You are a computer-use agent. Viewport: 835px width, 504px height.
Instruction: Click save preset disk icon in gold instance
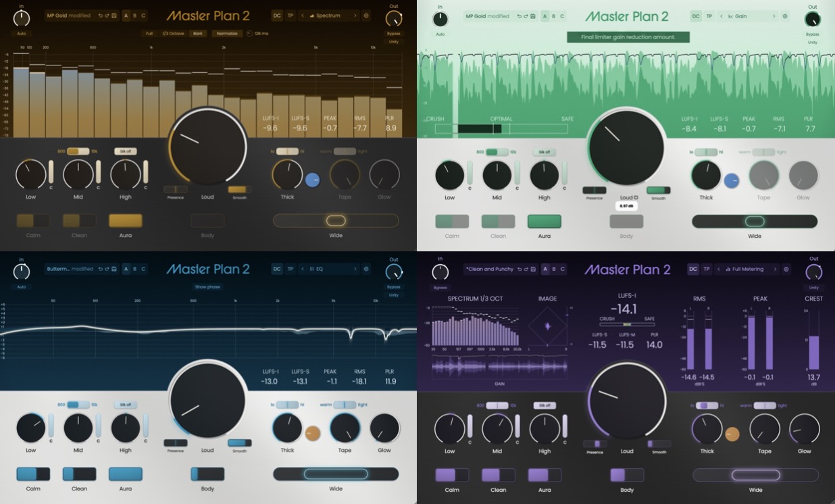113,16
